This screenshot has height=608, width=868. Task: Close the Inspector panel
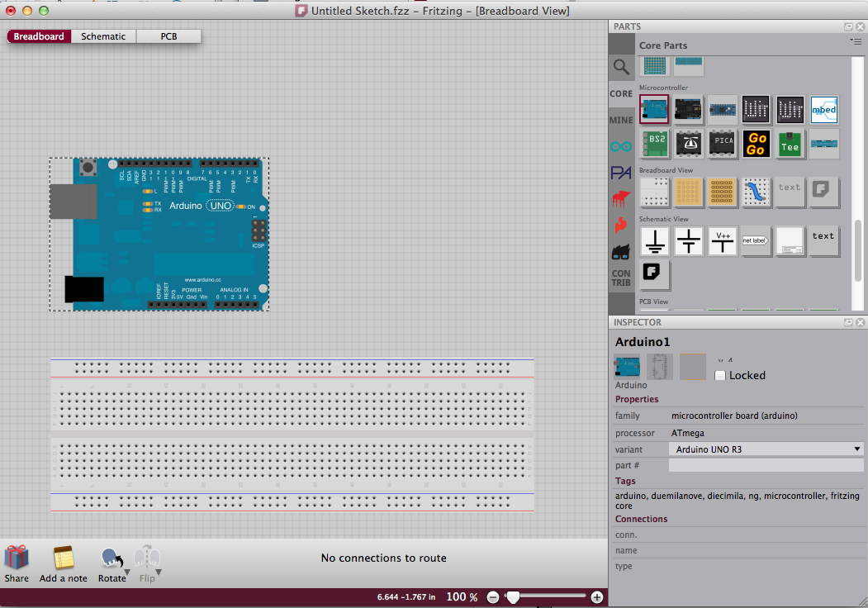(x=861, y=322)
